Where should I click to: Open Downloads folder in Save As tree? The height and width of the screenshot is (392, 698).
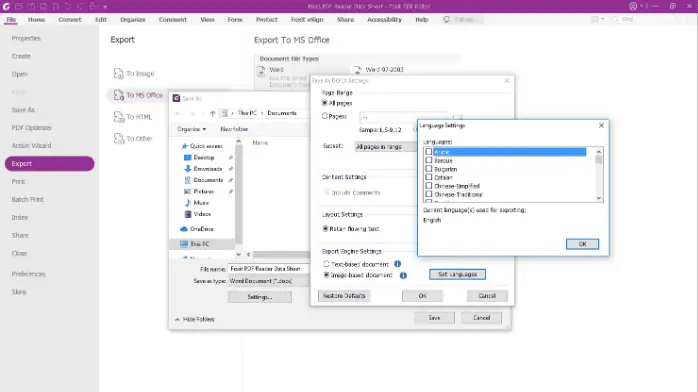[x=203, y=169]
